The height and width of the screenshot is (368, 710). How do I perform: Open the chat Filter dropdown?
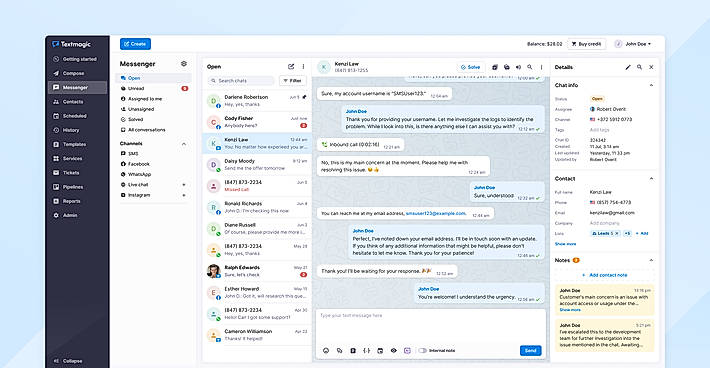[293, 81]
